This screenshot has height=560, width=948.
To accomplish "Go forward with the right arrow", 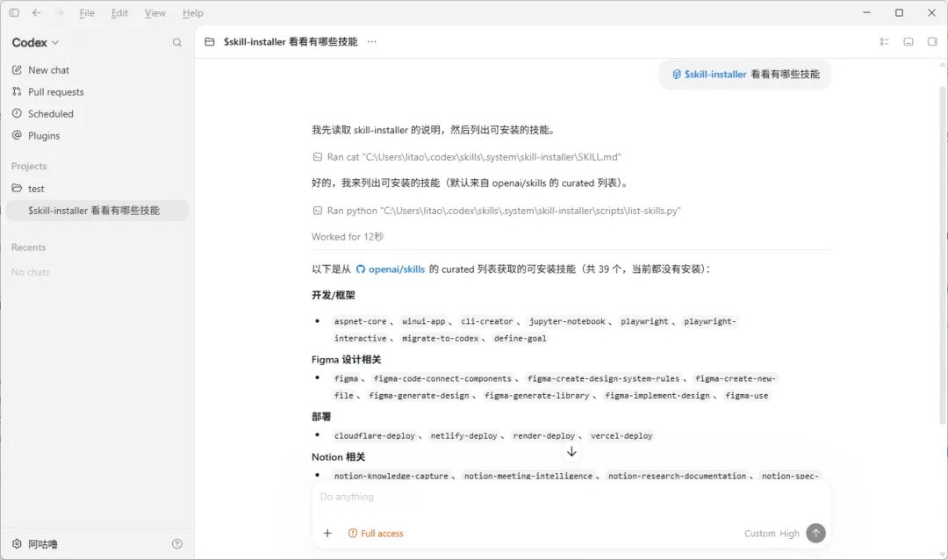I will pyautogui.click(x=60, y=12).
